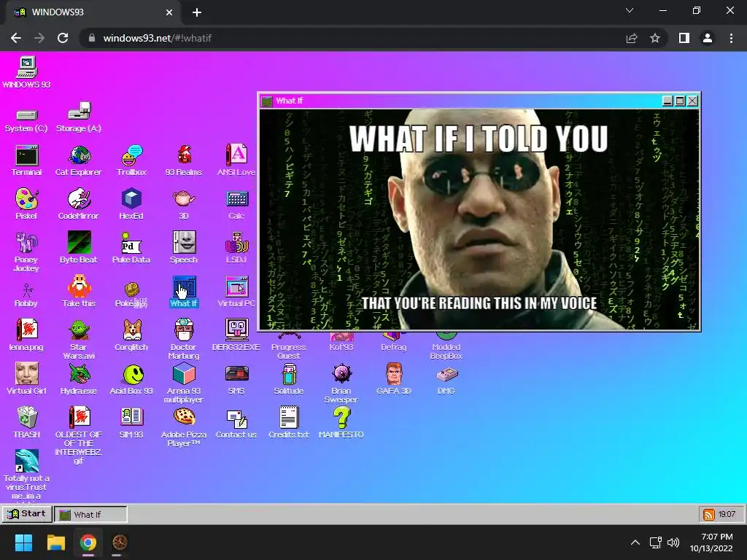
Task: Go back to previous page
Action: [x=16, y=38]
